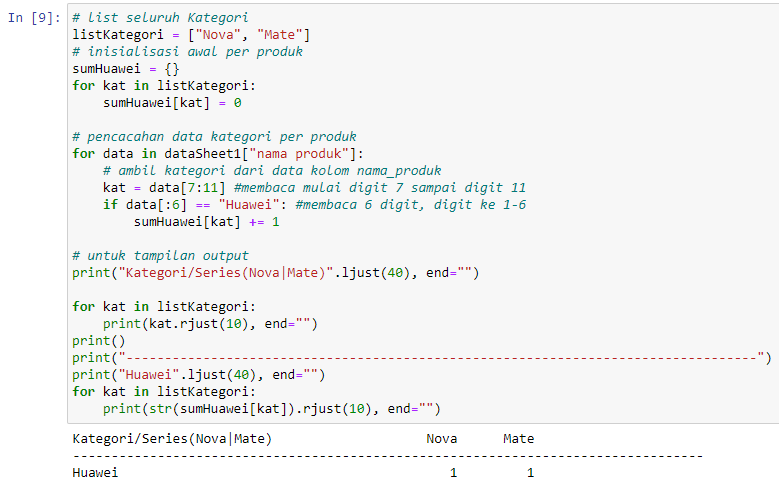Viewport: 779px width, 488px height.
Task: Click the output header 'Kategori/Series(Nova|Mate)'
Action: click(x=172, y=439)
